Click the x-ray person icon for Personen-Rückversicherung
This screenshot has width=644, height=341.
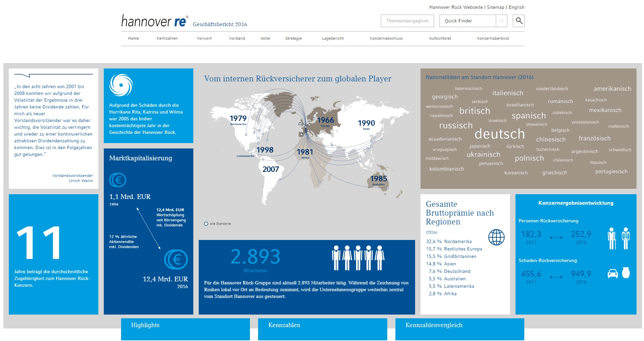click(626, 238)
